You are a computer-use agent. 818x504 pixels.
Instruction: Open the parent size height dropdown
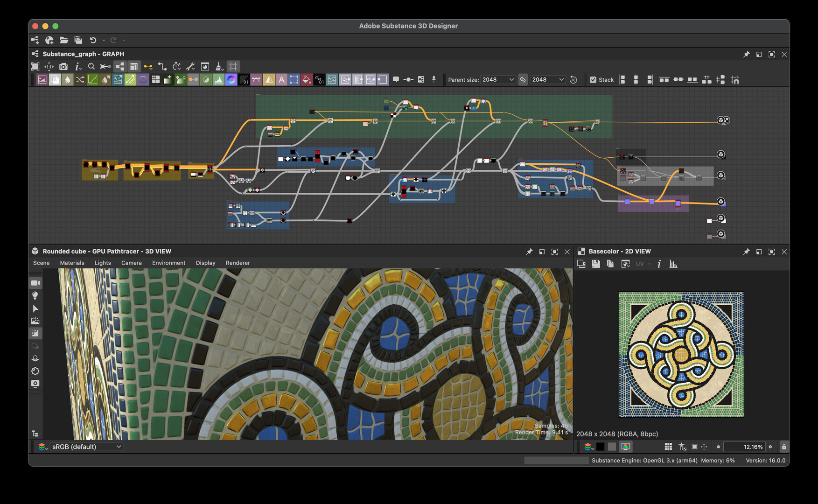[x=548, y=80]
